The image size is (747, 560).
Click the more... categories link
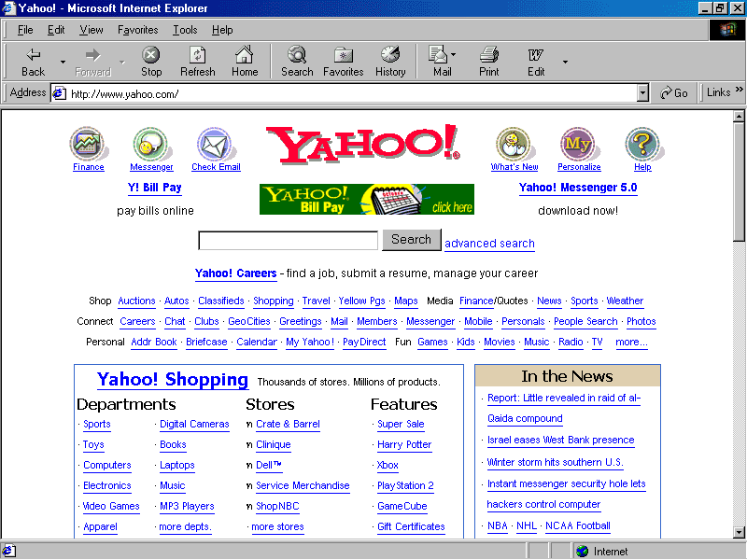(631, 342)
